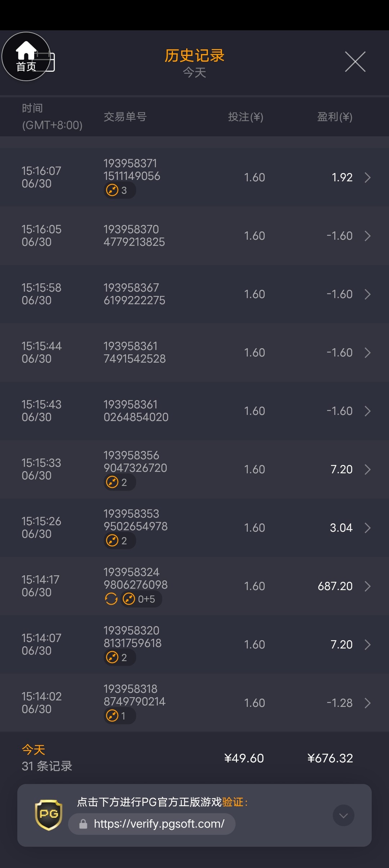
Task: Select the 15:15:58 transaction row
Action: (194, 294)
